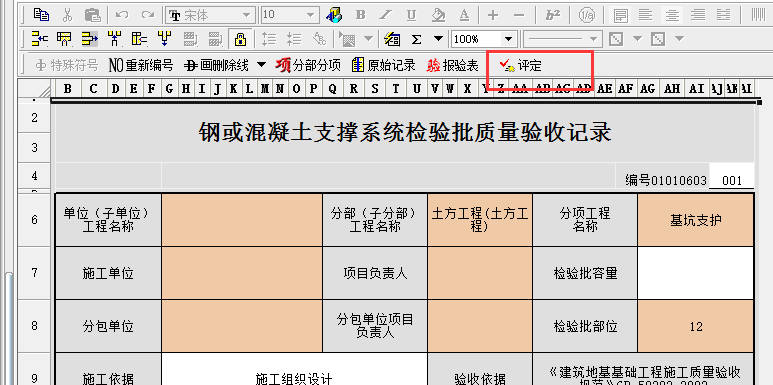Toggle underline formatting

[411, 15]
